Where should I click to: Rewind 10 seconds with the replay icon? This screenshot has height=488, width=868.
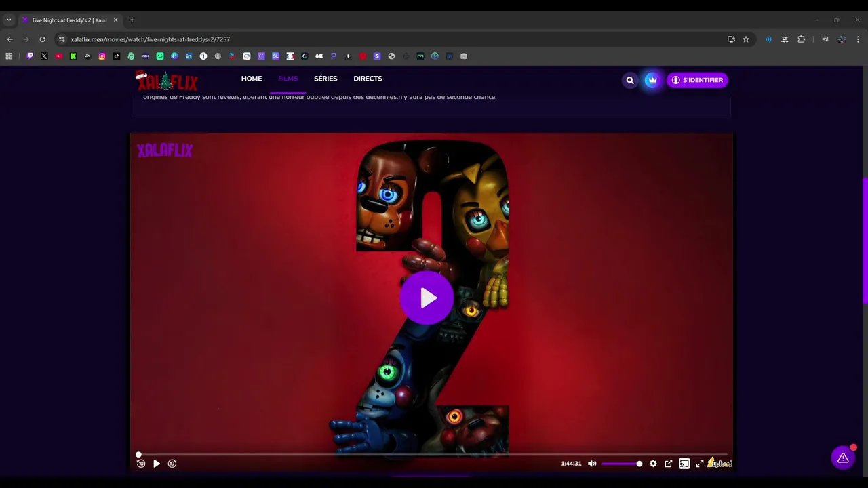click(x=141, y=464)
